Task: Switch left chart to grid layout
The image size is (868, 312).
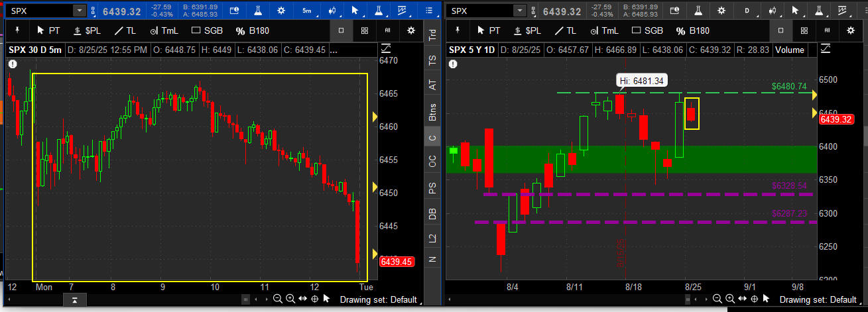Action: (x=365, y=30)
